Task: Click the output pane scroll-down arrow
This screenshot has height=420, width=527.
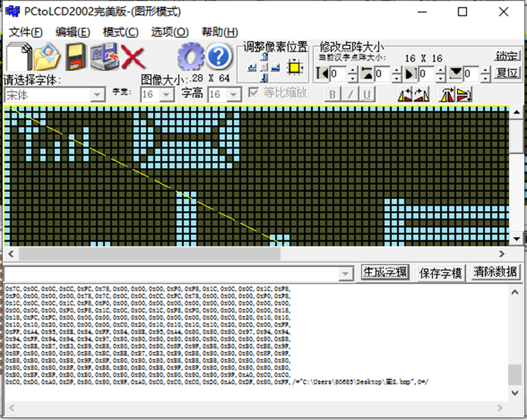Action: pos(514,393)
